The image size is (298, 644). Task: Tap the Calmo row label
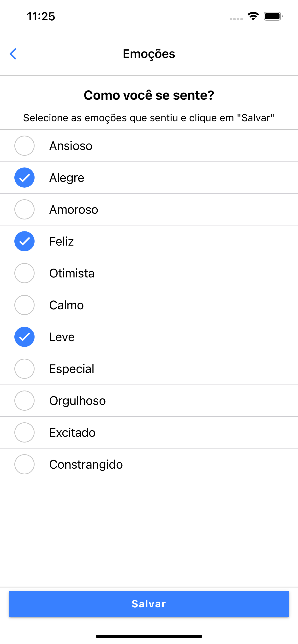point(66,305)
